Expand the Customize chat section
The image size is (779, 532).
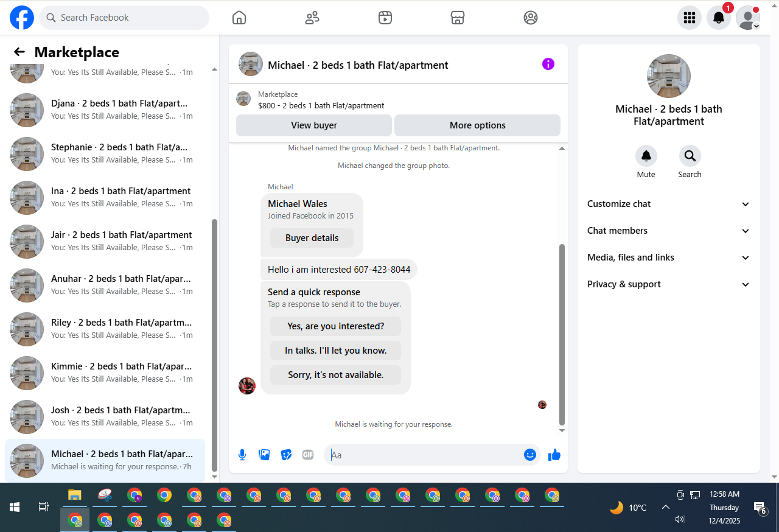tap(669, 204)
